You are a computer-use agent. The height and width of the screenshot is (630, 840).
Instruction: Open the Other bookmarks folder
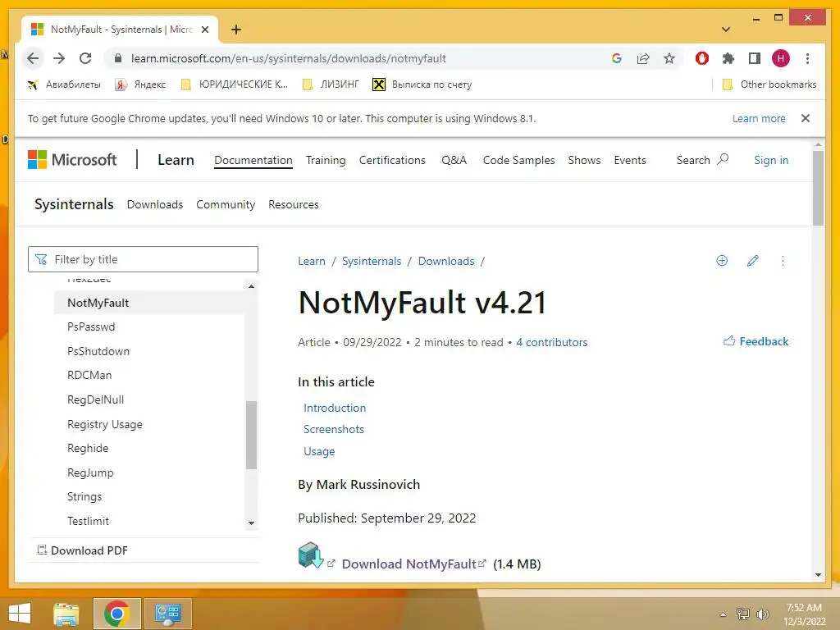(x=769, y=84)
